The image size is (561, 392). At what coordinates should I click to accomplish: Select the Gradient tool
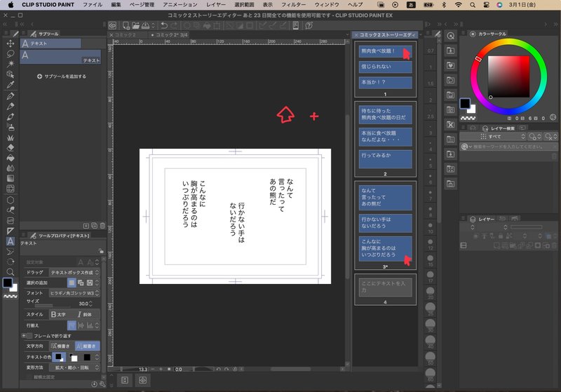point(11,179)
